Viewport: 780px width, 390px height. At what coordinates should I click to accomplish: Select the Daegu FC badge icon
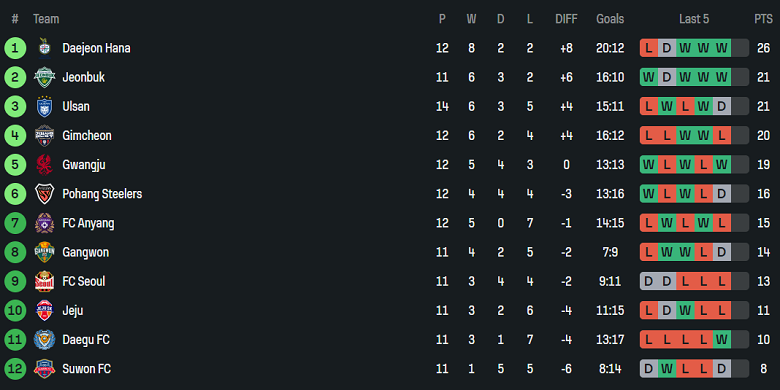(44, 340)
